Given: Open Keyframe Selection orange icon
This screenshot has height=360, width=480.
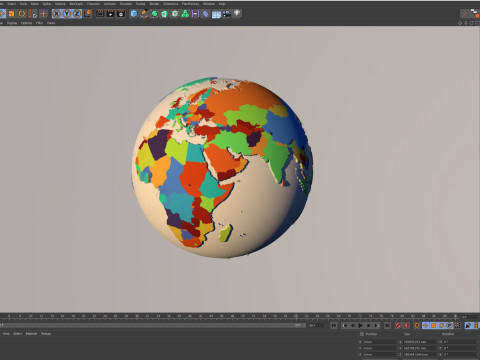Looking at the screenshot, I should 417,325.
